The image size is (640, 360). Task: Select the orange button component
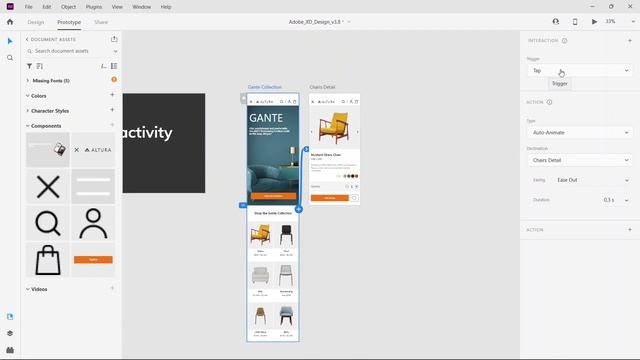click(93, 260)
